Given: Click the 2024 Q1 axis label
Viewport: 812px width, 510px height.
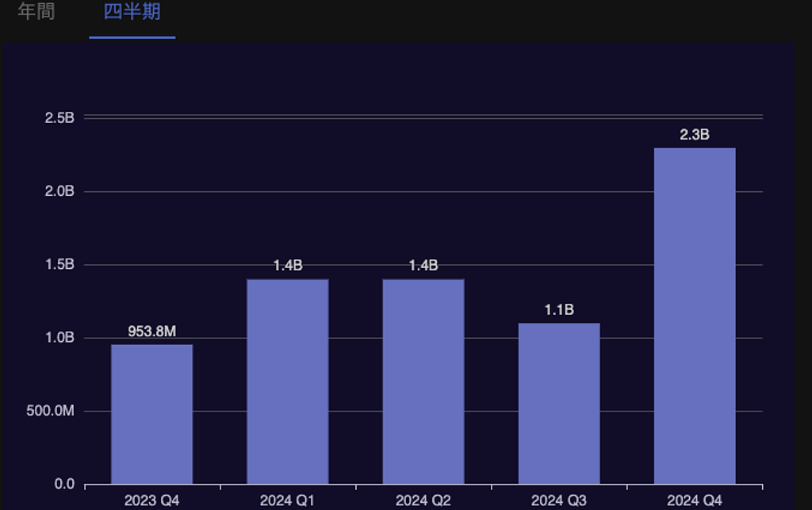Looking at the screenshot, I should click(287, 500).
